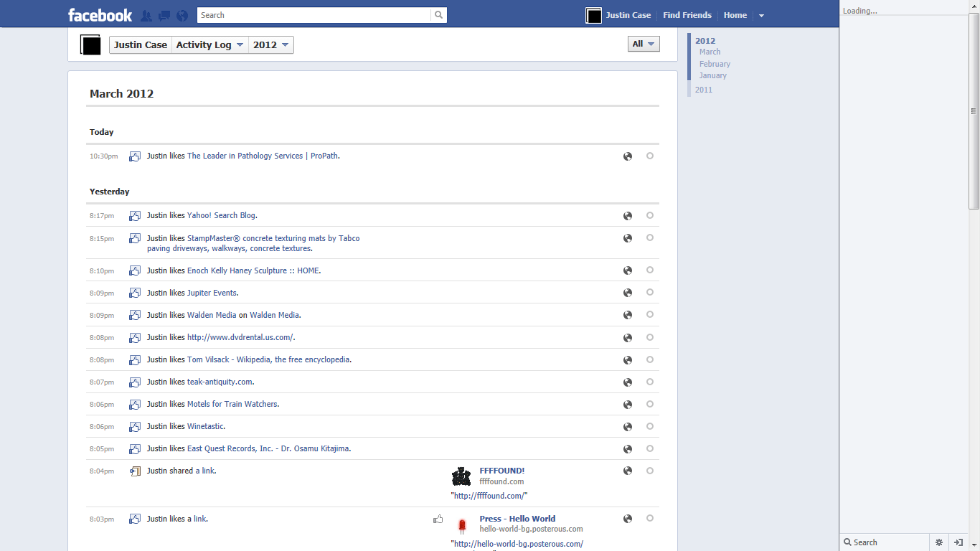Open the friend requests icon in header
This screenshot has height=551, width=980.
146,15
